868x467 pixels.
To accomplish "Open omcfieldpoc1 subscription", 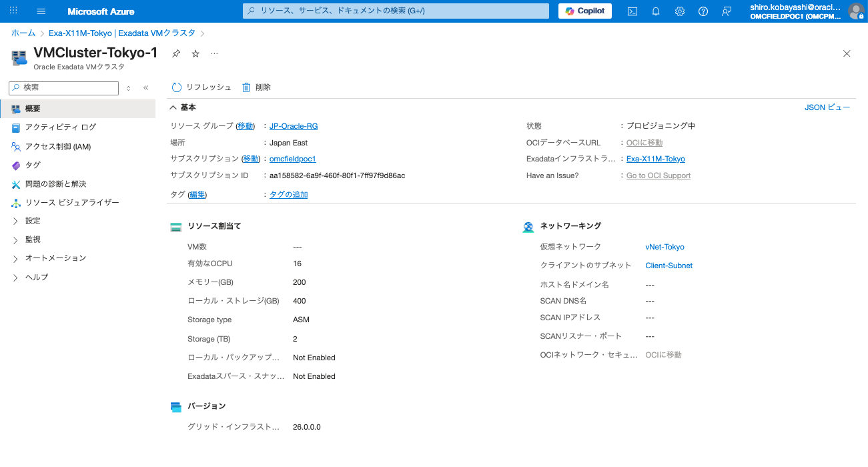I will tap(292, 159).
